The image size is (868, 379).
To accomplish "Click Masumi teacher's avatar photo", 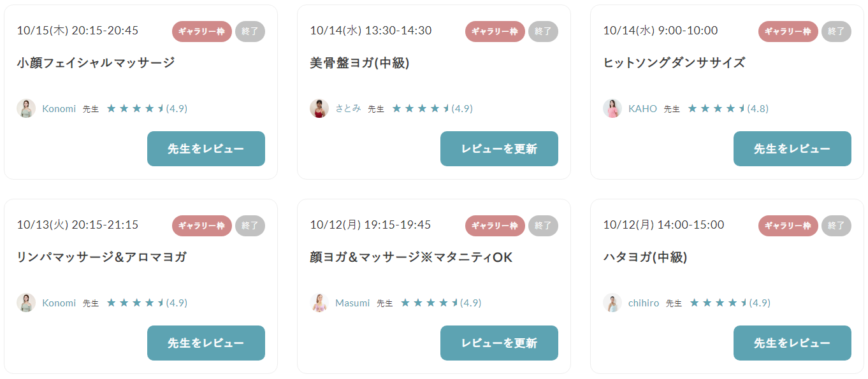I will pyautogui.click(x=319, y=303).
